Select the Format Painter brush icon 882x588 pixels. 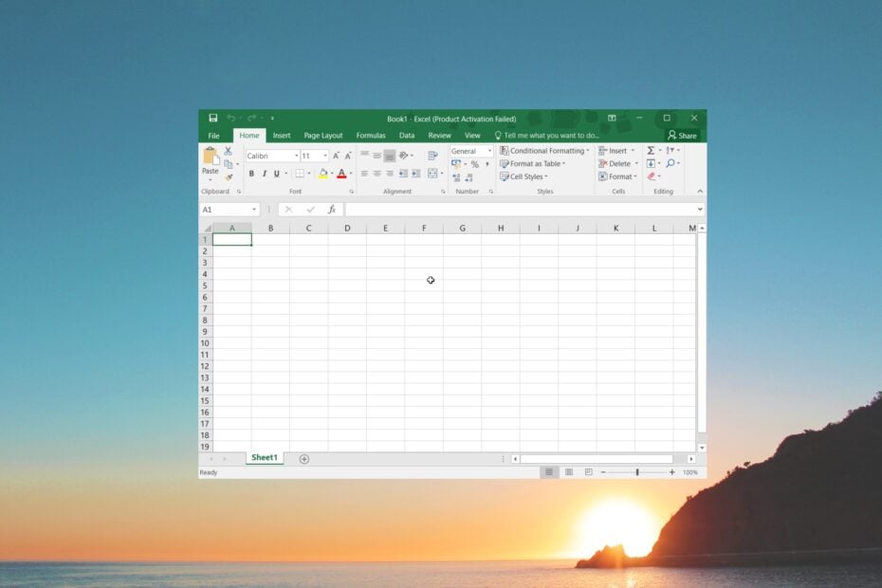(x=228, y=177)
